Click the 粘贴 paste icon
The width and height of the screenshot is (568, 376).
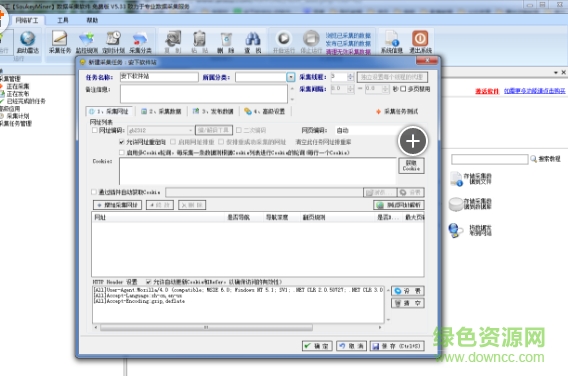(x=200, y=38)
